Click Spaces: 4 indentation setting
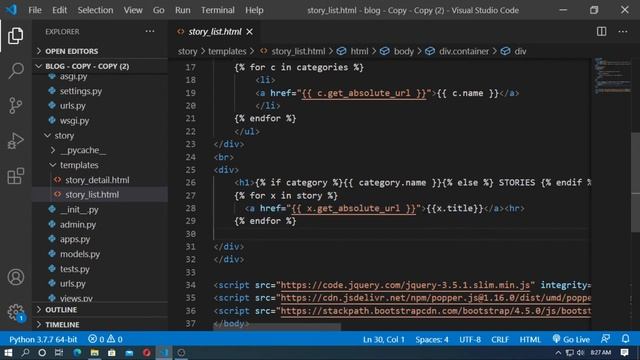This screenshot has height=360, width=640. pyautogui.click(x=432, y=339)
